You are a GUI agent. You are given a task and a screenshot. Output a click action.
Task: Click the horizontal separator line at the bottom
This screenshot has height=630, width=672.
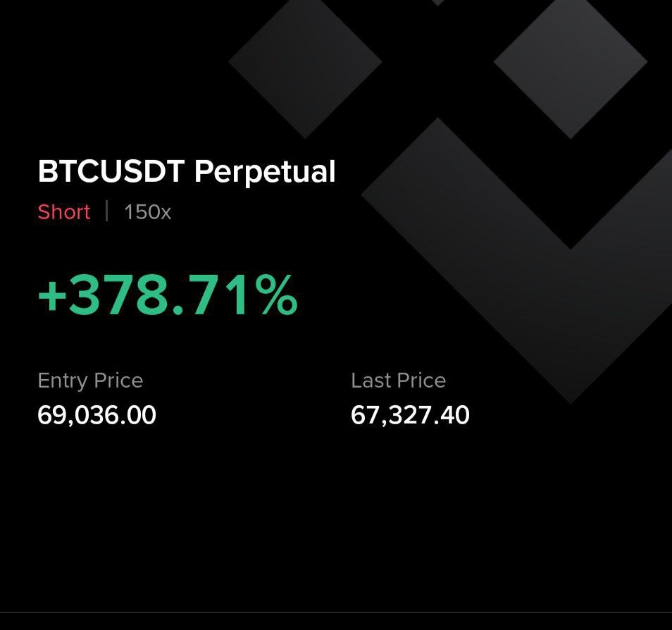[x=336, y=613]
